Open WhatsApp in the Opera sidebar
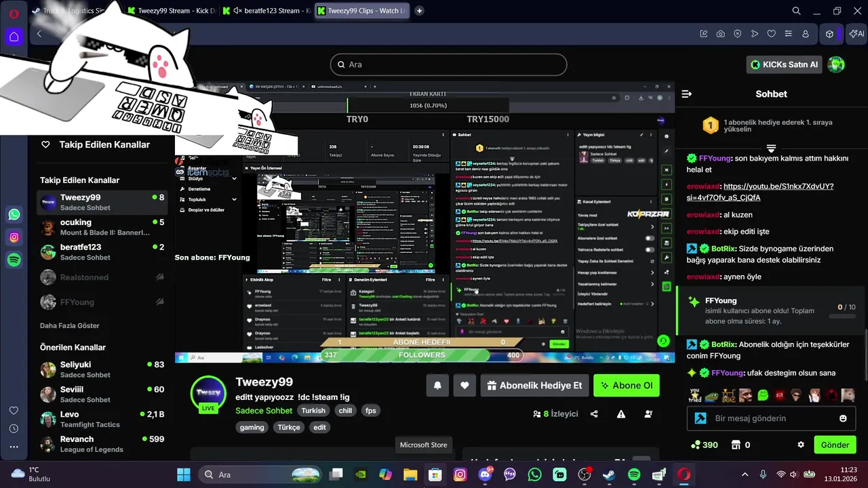The width and height of the screenshot is (868, 488). click(x=14, y=215)
